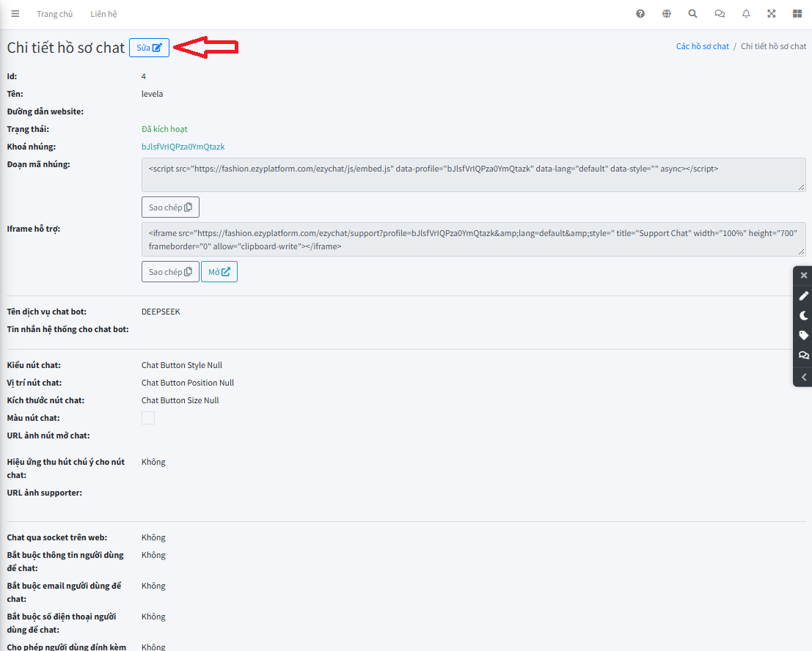Open the language globe icon
The width and height of the screenshot is (812, 651).
pos(667,14)
